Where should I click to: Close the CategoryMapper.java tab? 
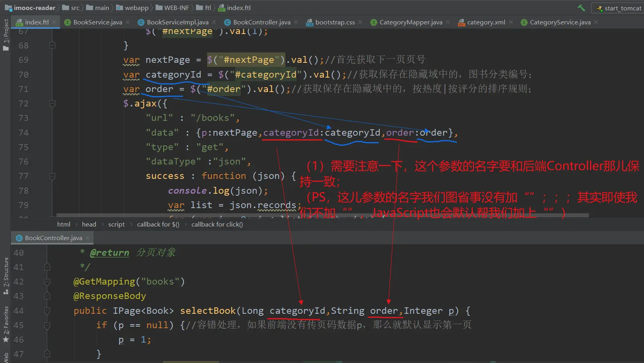(x=448, y=22)
